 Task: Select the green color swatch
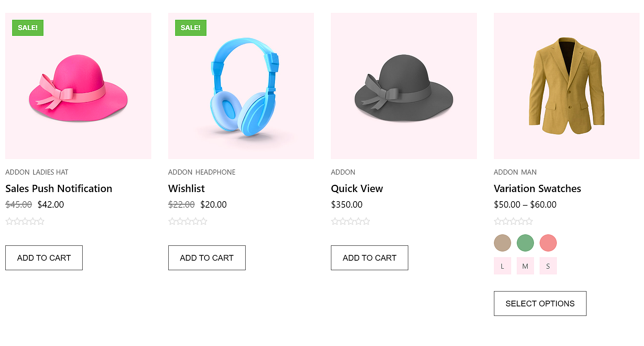(525, 243)
